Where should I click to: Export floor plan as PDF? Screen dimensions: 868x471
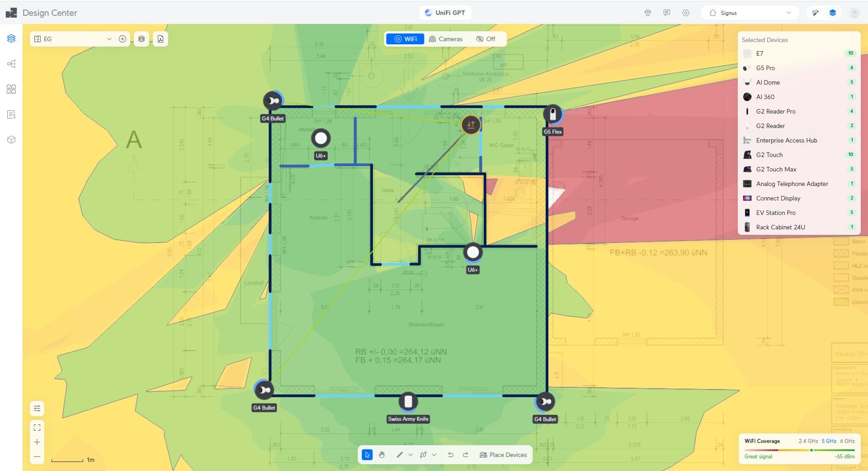[160, 39]
